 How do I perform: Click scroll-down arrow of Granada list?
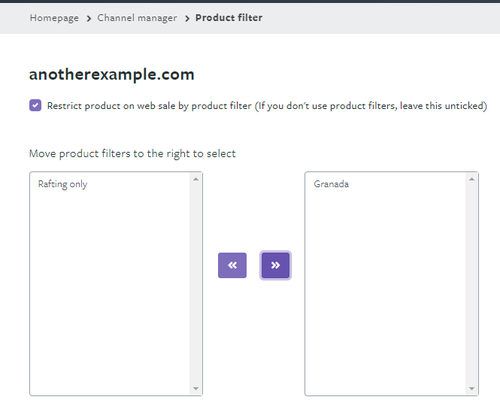(x=471, y=388)
